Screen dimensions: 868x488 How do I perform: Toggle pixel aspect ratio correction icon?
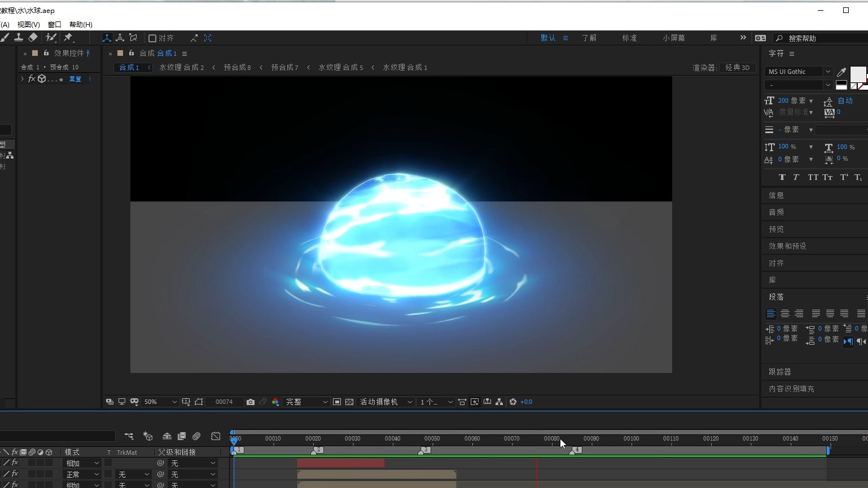[462, 402]
